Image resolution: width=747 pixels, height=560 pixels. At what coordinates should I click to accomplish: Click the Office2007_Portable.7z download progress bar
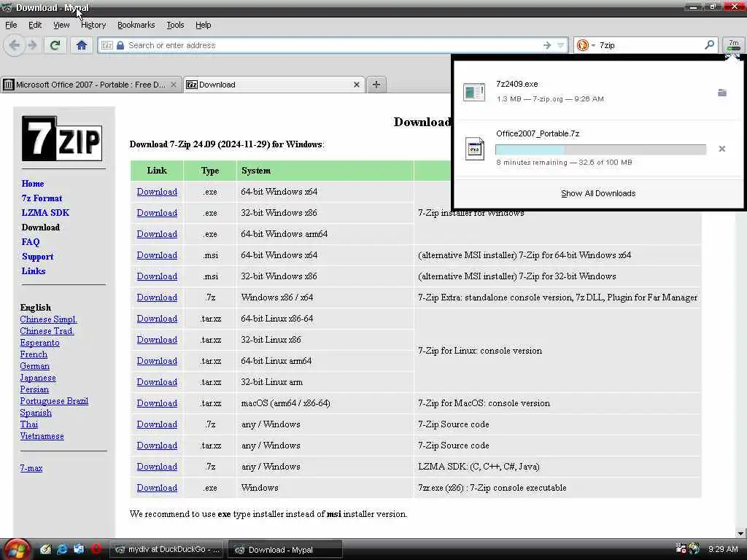pyautogui.click(x=600, y=149)
